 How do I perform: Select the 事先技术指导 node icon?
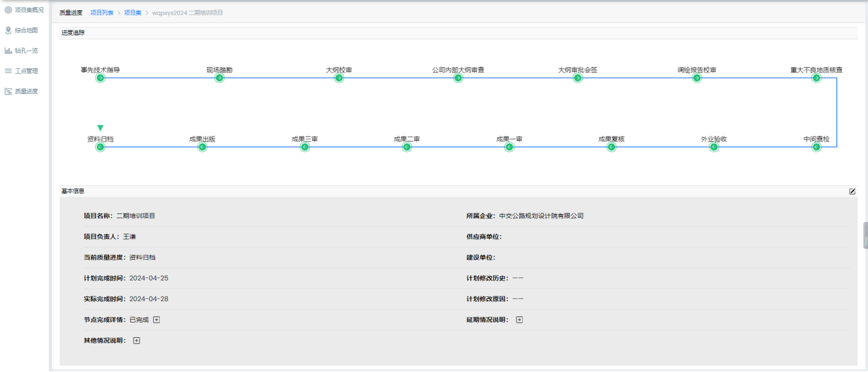click(x=100, y=78)
